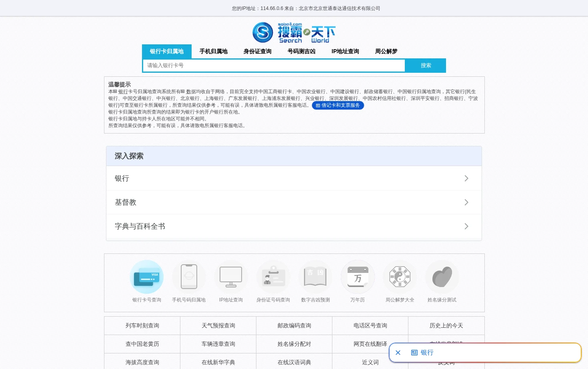The width and height of the screenshot is (588, 369).
Task: Click the 搜索 button
Action: click(x=426, y=66)
